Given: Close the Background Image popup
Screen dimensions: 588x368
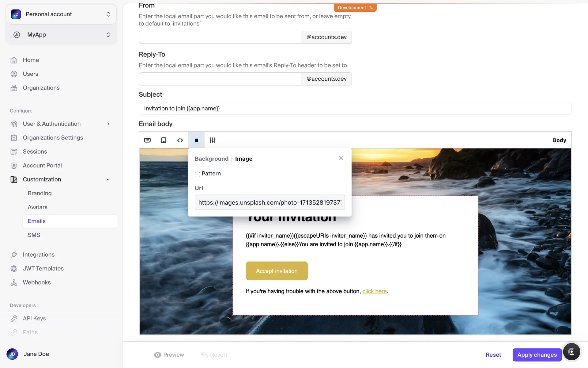Looking at the screenshot, I should pos(341,158).
